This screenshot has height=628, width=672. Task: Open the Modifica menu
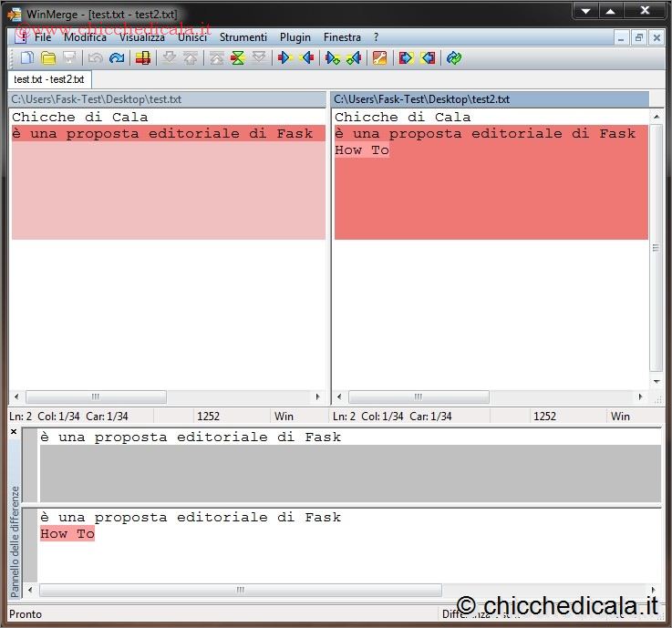tap(85, 37)
